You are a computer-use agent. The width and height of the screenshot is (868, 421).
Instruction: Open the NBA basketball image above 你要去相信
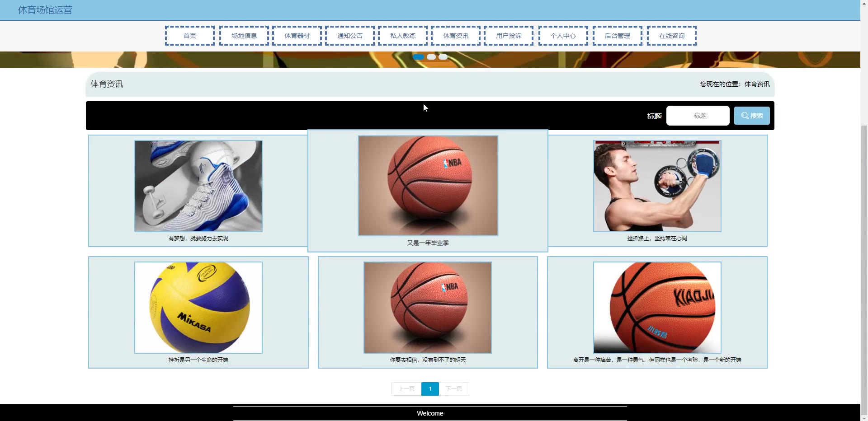(x=428, y=308)
